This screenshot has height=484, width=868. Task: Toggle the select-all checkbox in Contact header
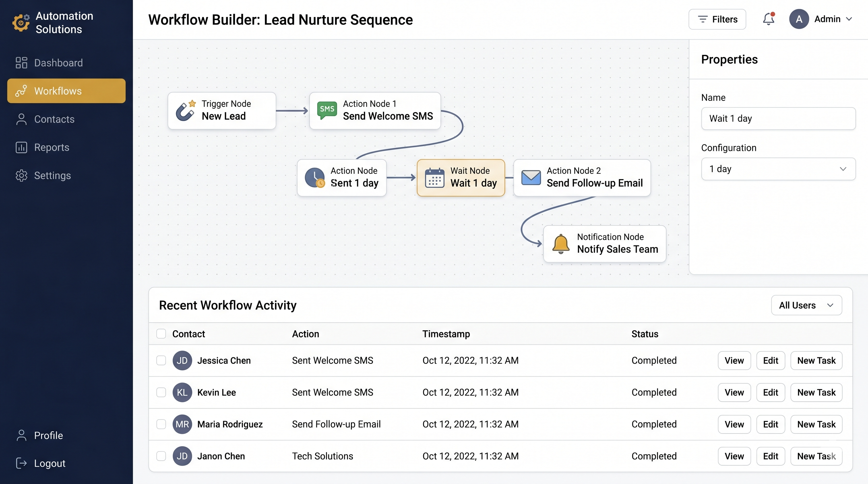[x=161, y=334]
